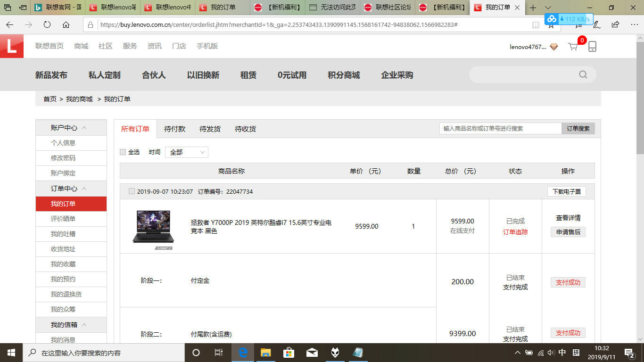
Task: Click 首页 in the breadcrumb
Action: (x=50, y=99)
